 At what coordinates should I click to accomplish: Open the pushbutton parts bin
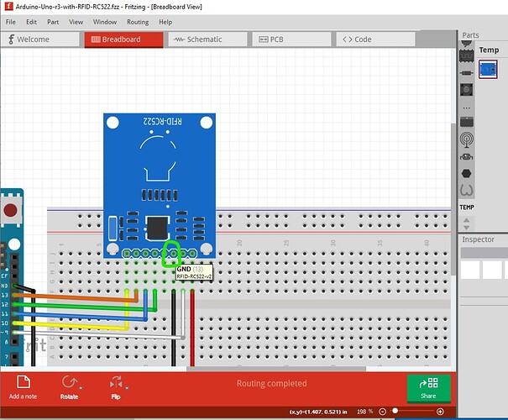point(467,90)
